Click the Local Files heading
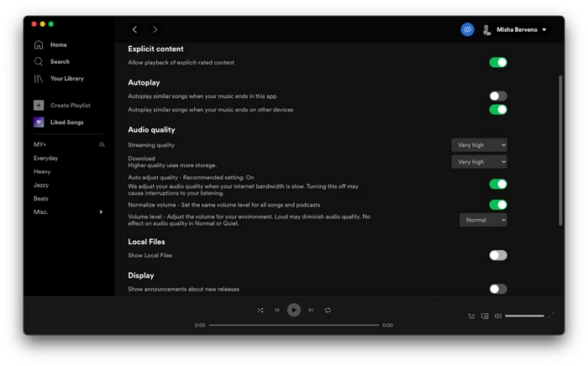Image resolution: width=588 pixels, height=366 pixels. click(147, 242)
